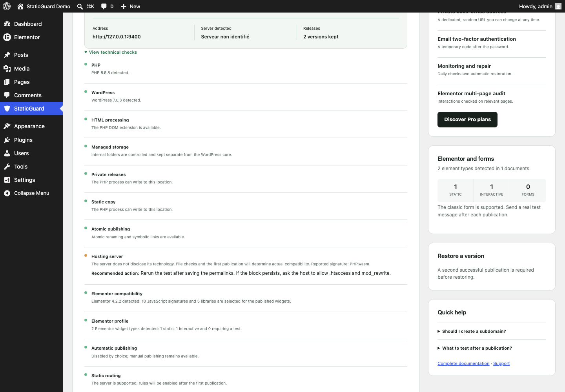Click the Discover Pro plans button
This screenshot has width=565, height=392.
(467, 120)
